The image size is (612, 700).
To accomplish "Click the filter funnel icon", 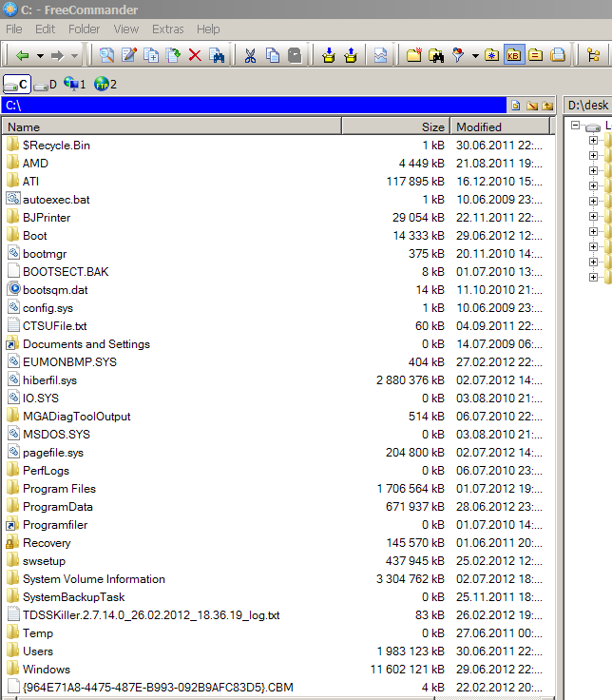I will (x=458, y=55).
